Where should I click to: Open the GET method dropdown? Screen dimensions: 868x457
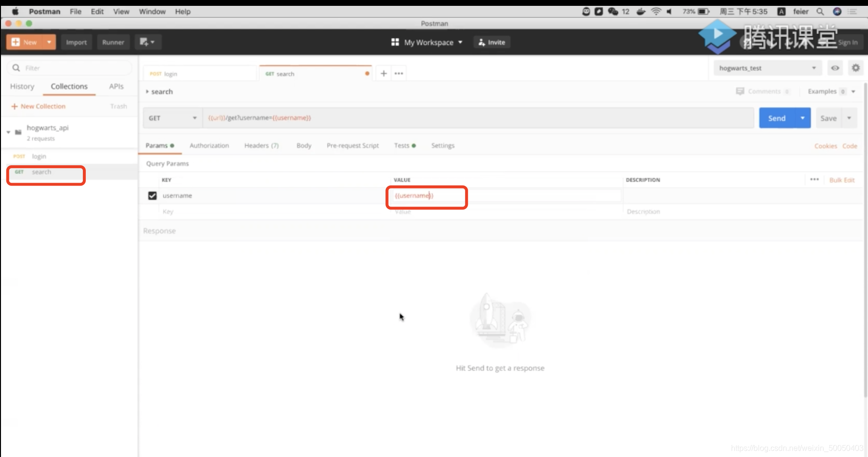point(173,118)
